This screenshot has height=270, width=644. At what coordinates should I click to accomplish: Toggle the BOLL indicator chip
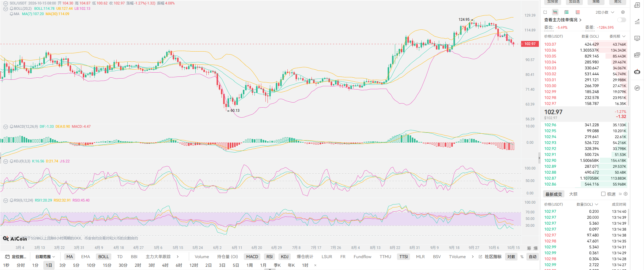tap(104, 257)
